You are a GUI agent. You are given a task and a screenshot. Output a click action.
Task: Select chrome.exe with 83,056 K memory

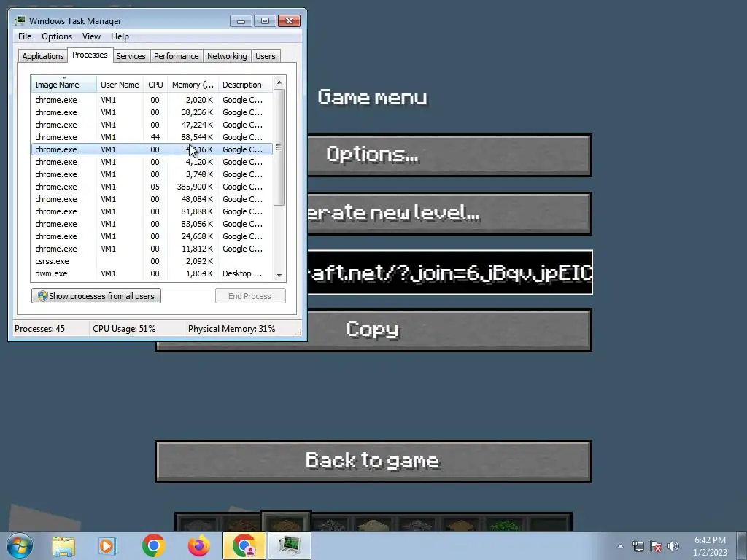[x=152, y=224]
